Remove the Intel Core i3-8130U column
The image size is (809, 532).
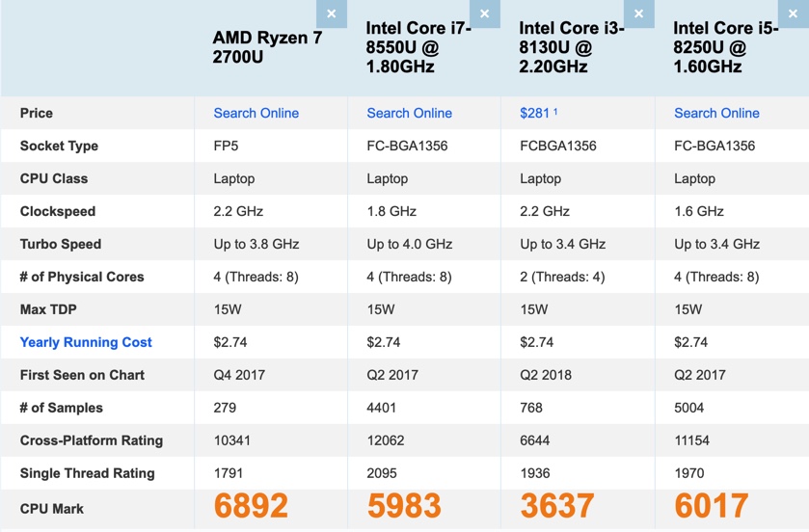[x=637, y=13]
